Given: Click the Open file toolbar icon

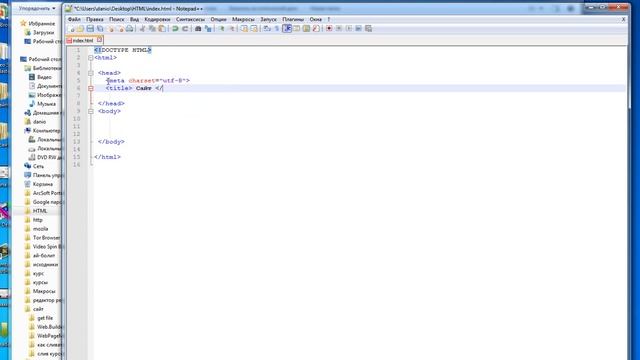Looking at the screenshot, I should pyautogui.click(x=80, y=29).
